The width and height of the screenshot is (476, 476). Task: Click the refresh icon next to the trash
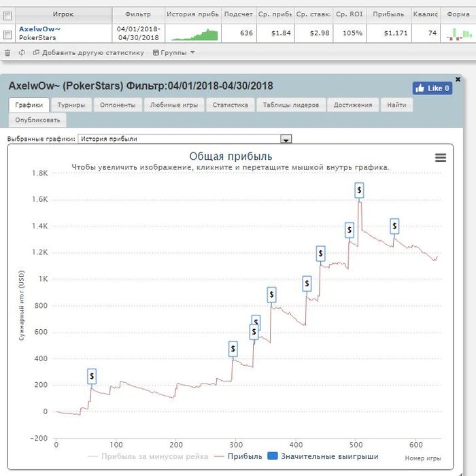pyautogui.click(x=22, y=53)
